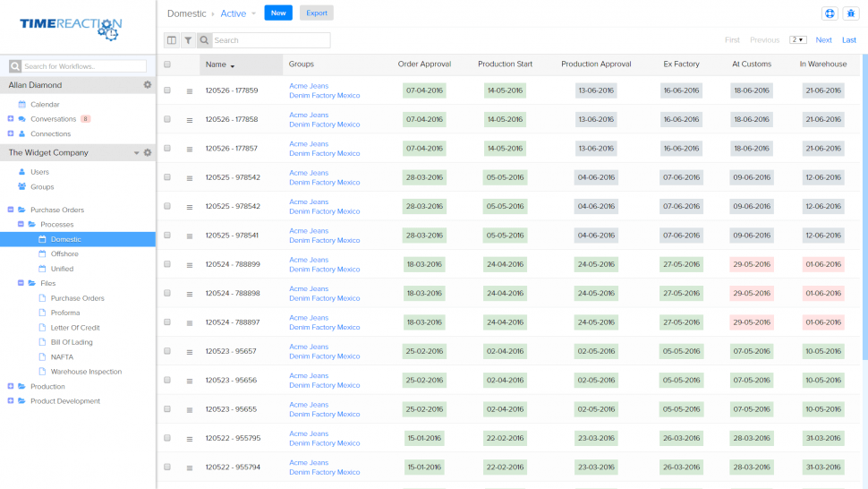Open row menu for 120524 - 788898

[190, 294]
